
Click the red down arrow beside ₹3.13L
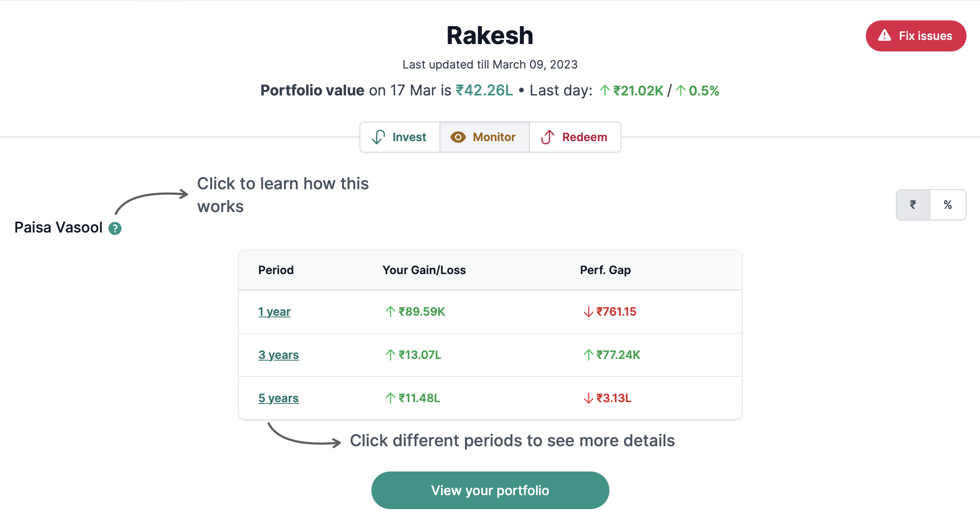588,398
